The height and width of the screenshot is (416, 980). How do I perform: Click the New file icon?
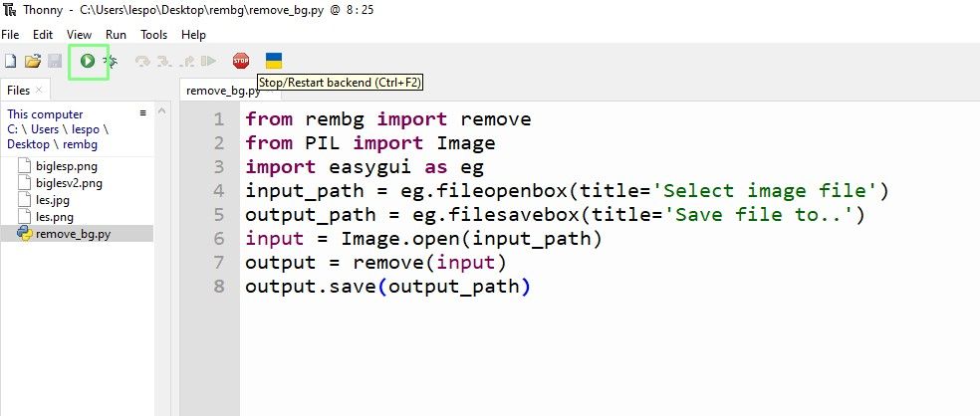[11, 61]
